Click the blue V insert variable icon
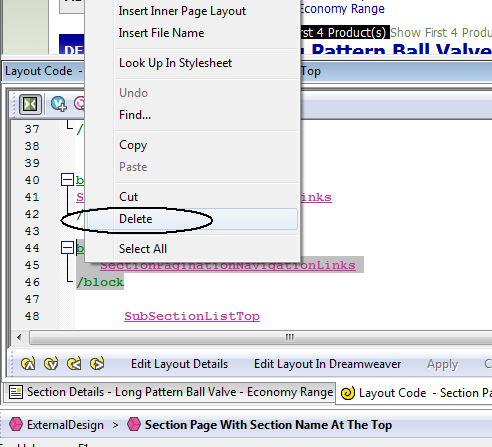Image resolution: width=492 pixels, height=447 pixels. pyautogui.click(x=59, y=104)
